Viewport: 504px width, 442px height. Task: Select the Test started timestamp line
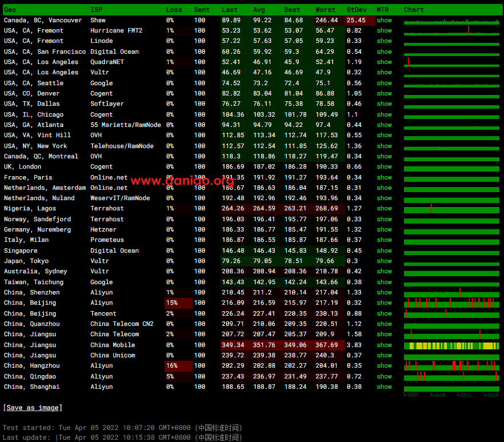click(x=122, y=428)
